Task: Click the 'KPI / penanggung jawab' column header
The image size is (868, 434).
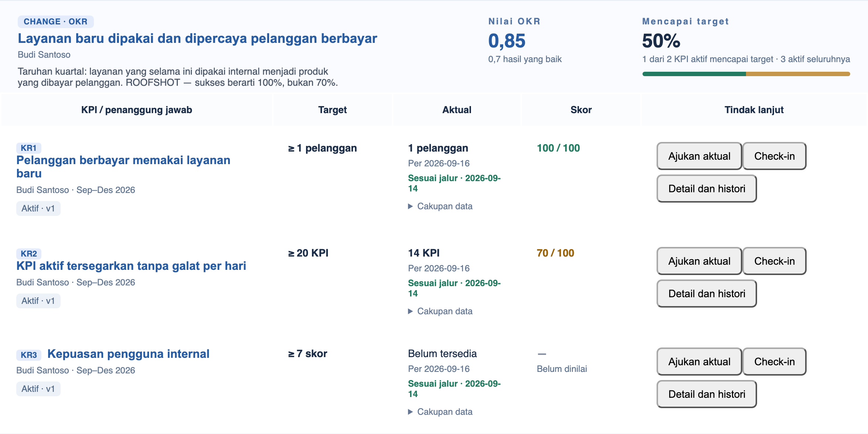Action: pos(137,110)
